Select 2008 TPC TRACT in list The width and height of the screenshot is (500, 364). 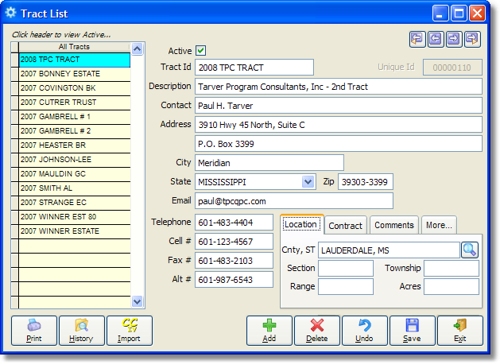coord(74,59)
